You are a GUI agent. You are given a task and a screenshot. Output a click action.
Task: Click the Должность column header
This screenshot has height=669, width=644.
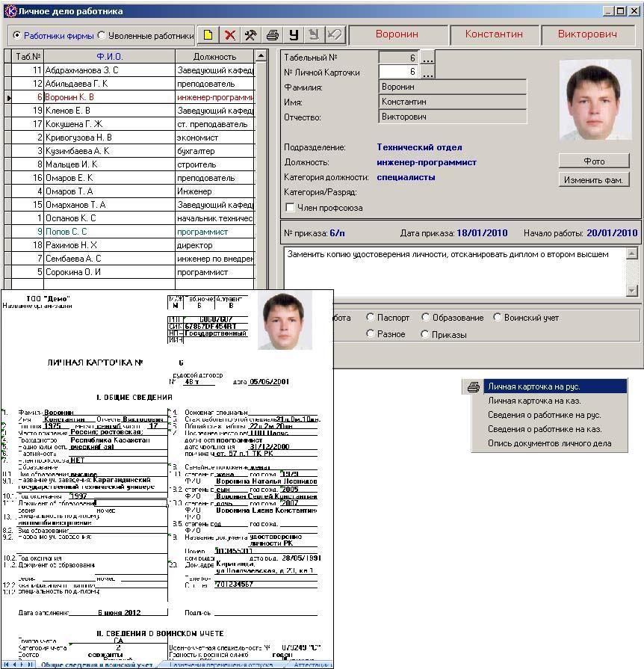214,56
